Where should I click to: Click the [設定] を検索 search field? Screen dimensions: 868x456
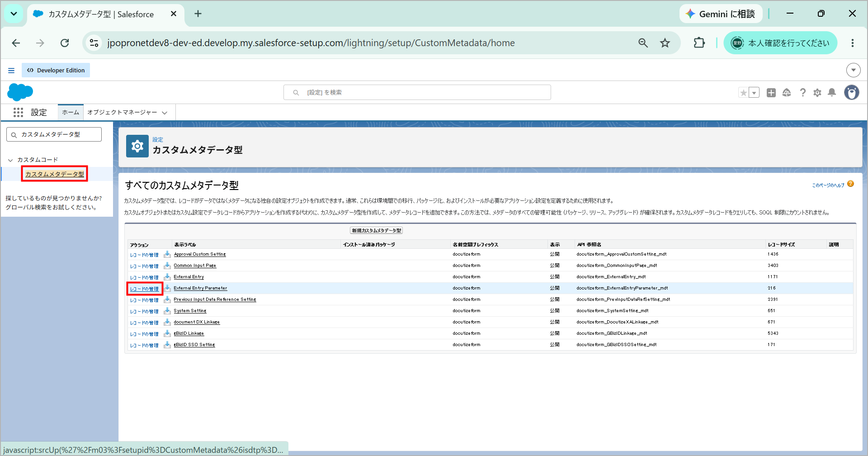pyautogui.click(x=417, y=92)
